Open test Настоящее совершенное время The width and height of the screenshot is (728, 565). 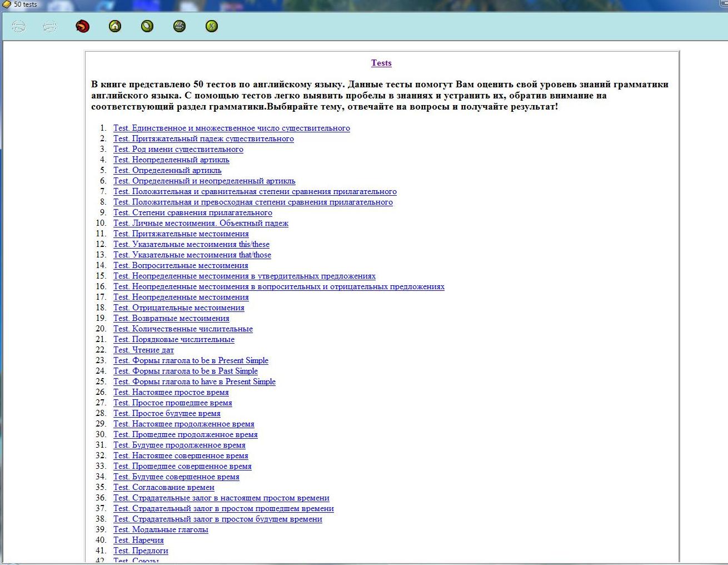point(181,455)
